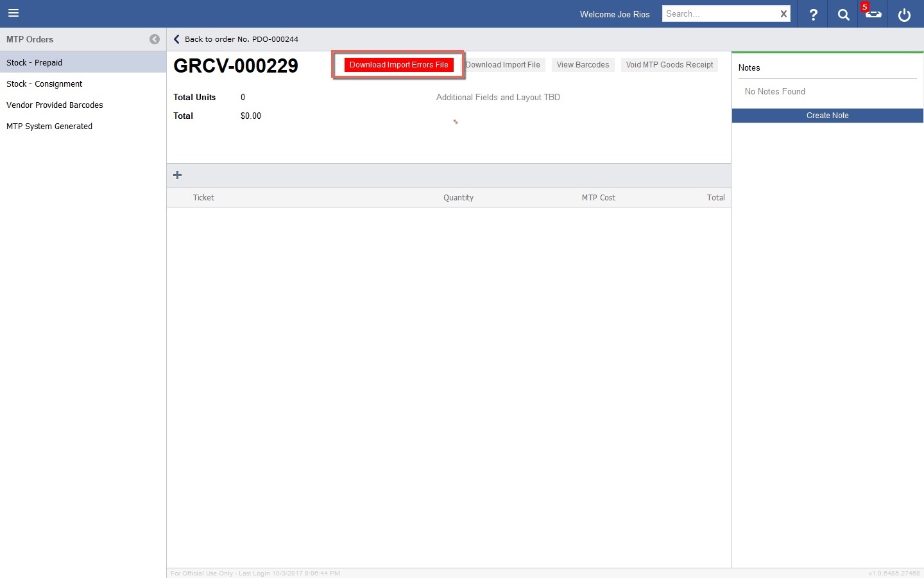
Task: Click the help question mark icon
Action: (x=813, y=14)
